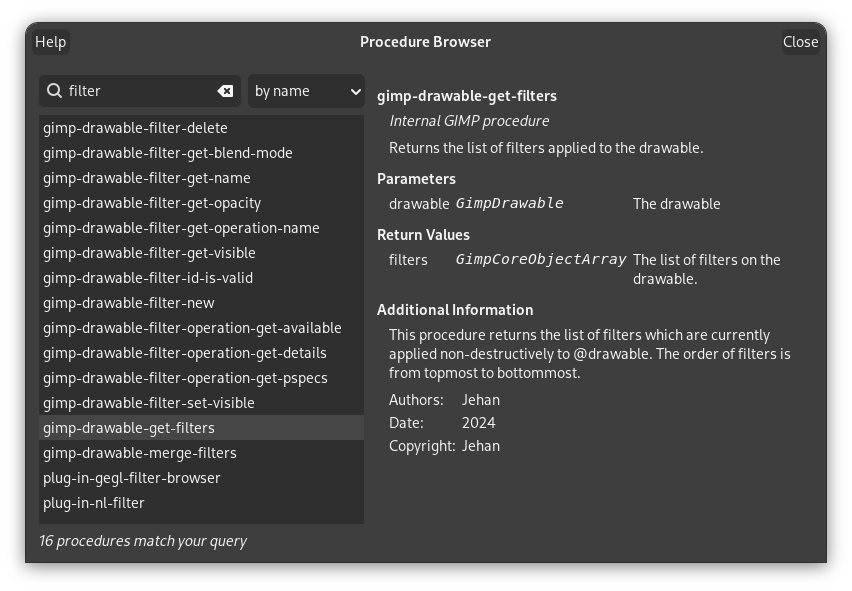Choose gimp-drawable-filter-get-name entry
852x591 pixels.
[146, 178]
